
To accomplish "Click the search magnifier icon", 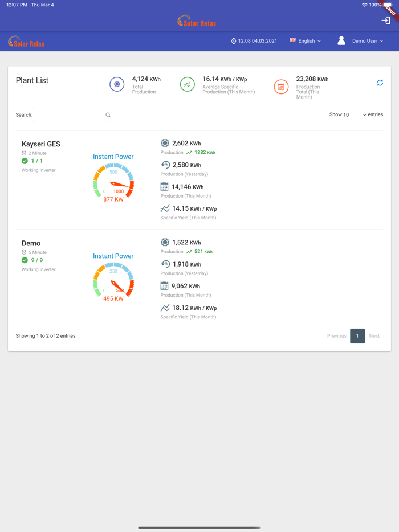I will click(108, 115).
